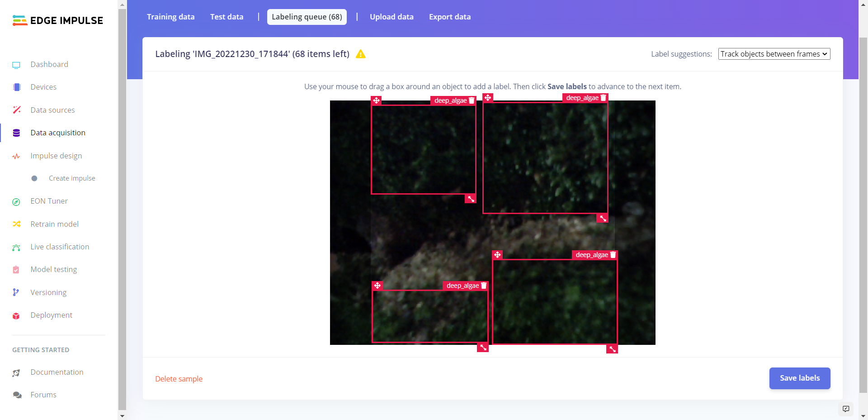
Task: Switch to the Test data tab
Action: pyautogui.click(x=227, y=17)
